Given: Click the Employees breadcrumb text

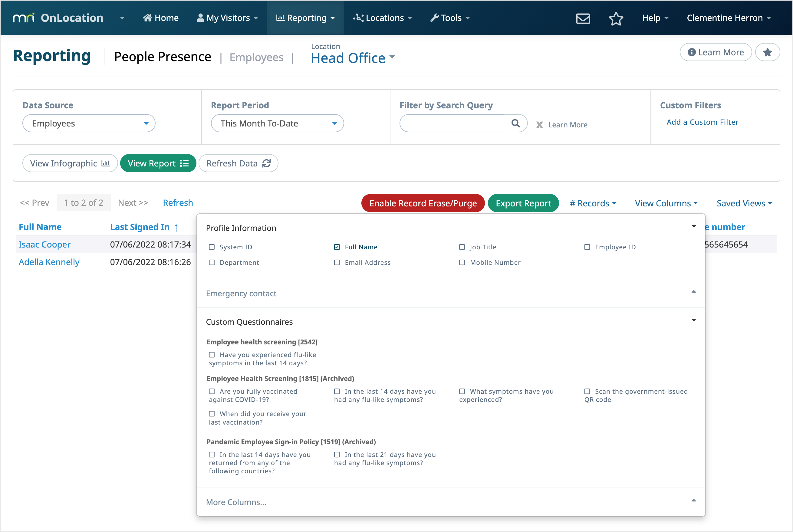Looking at the screenshot, I should click(x=256, y=57).
